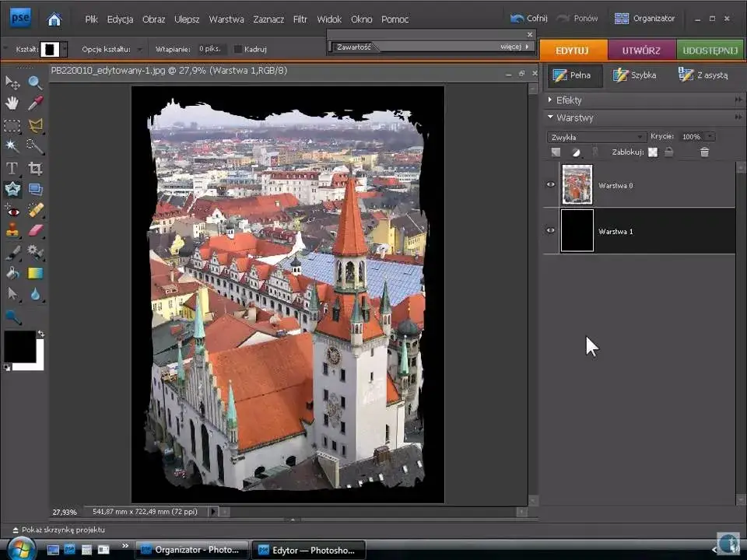The image size is (747, 560).
Task: Switch to the UTWÓRZ tab
Action: click(641, 49)
